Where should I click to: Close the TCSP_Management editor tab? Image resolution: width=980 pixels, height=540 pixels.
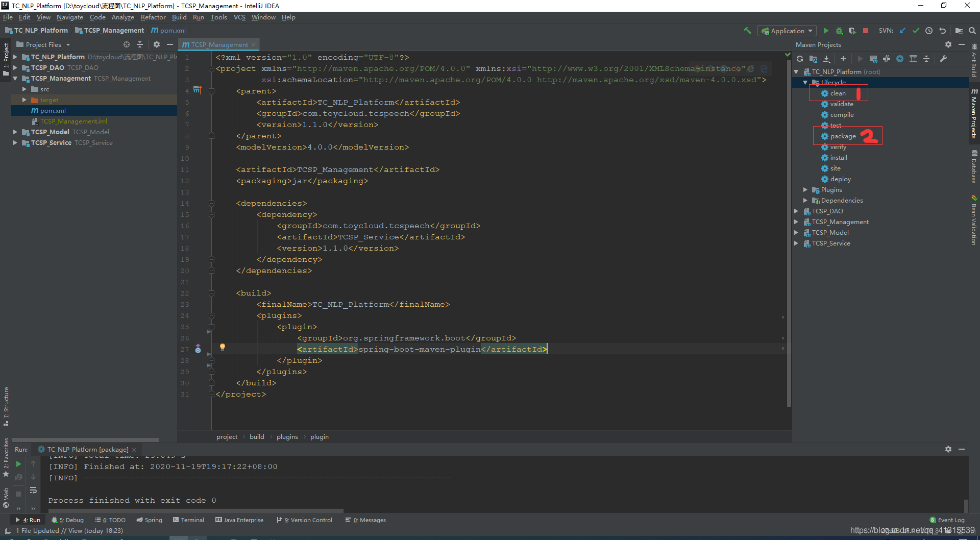pyautogui.click(x=253, y=44)
